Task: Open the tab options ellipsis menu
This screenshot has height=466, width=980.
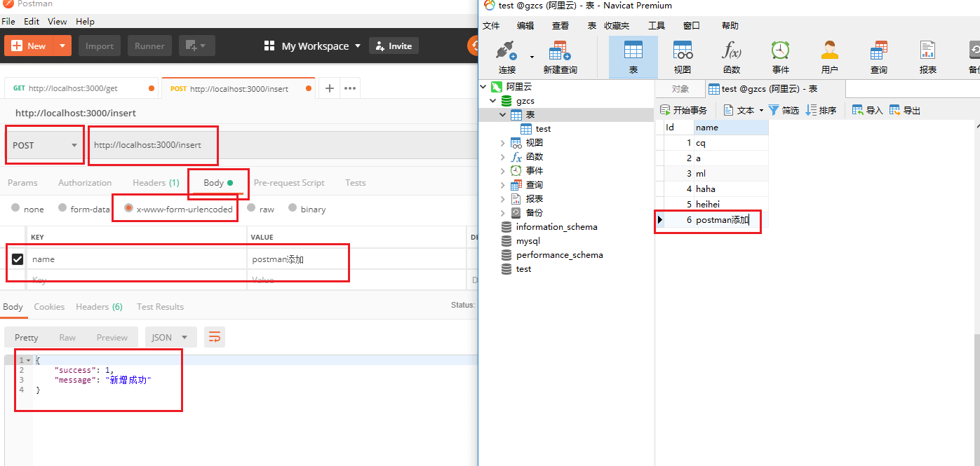Action: point(350,88)
